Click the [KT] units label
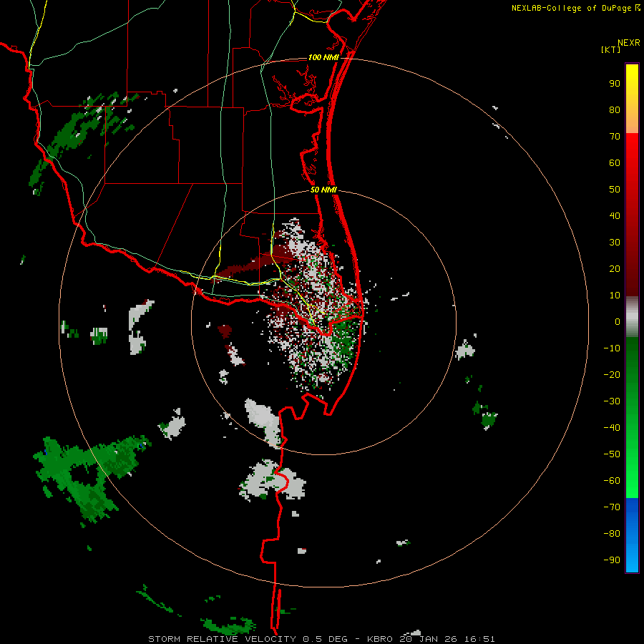This screenshot has width=644, height=644. click(x=611, y=50)
